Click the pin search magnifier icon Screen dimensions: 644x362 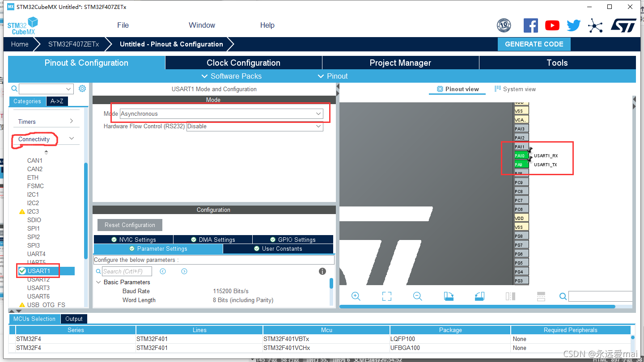coord(563,296)
